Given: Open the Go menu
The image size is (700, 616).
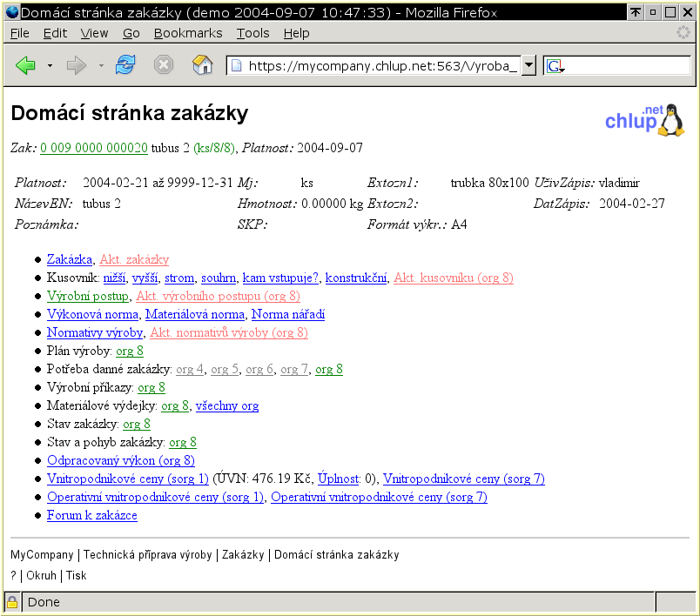Looking at the screenshot, I should point(131,33).
